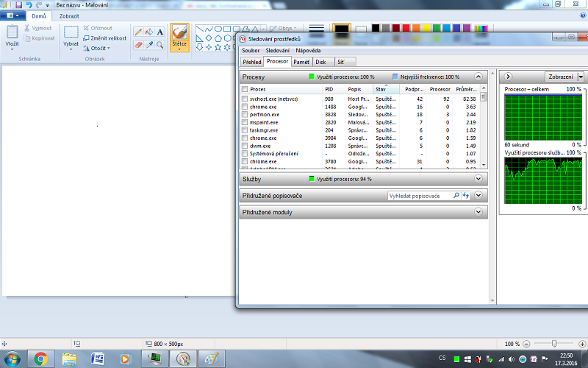Sort by the Procesor column header
Screen dimensions: 588x368
coord(440,89)
